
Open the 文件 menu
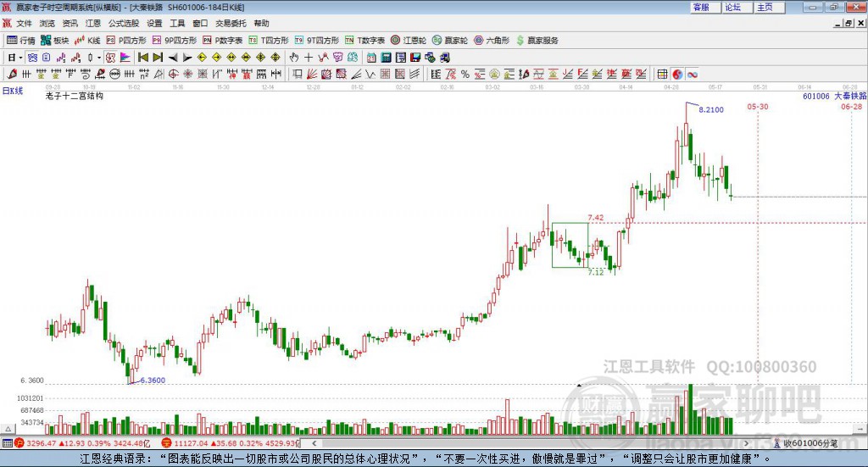[x=24, y=23]
